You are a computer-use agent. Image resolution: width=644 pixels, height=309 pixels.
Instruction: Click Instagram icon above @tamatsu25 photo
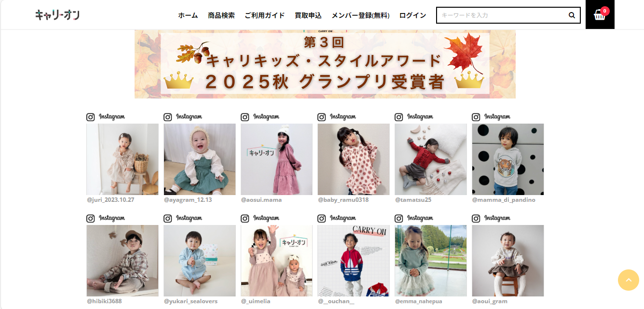coord(399,117)
